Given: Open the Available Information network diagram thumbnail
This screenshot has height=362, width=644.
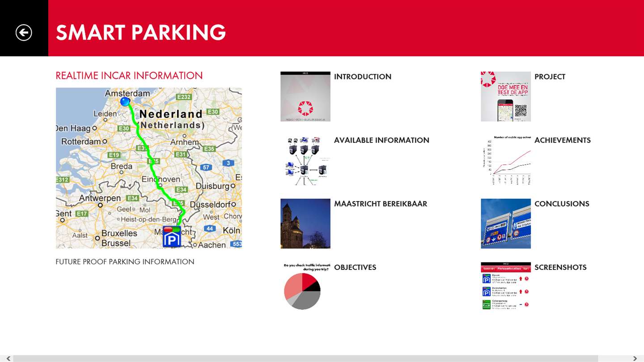Looking at the screenshot, I should [305, 160].
